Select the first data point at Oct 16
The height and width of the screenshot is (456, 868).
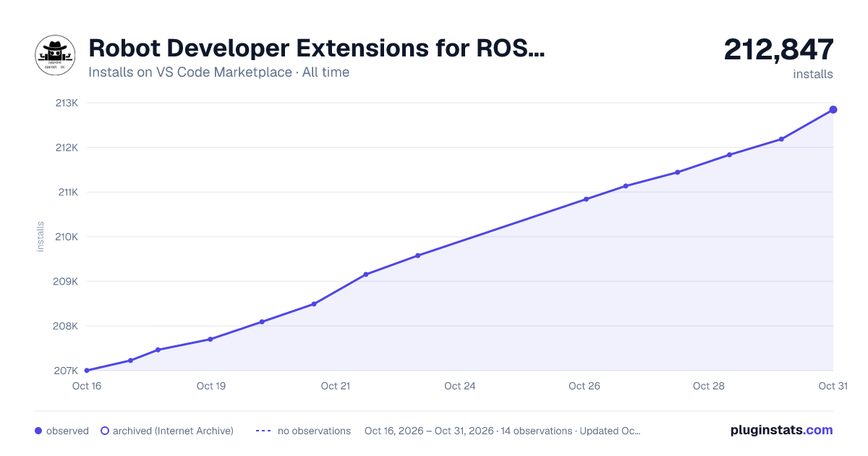(x=87, y=371)
